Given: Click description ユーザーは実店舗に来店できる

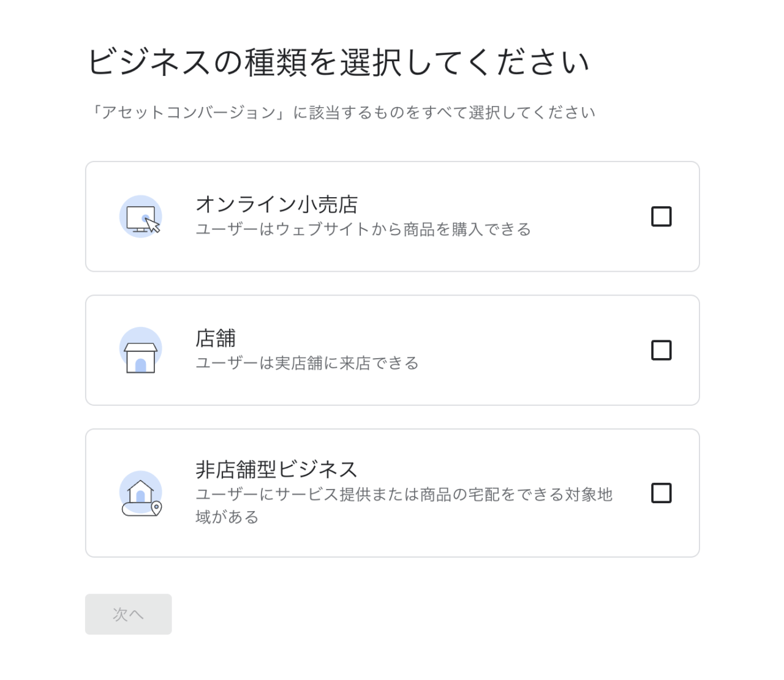Looking at the screenshot, I should tap(307, 363).
